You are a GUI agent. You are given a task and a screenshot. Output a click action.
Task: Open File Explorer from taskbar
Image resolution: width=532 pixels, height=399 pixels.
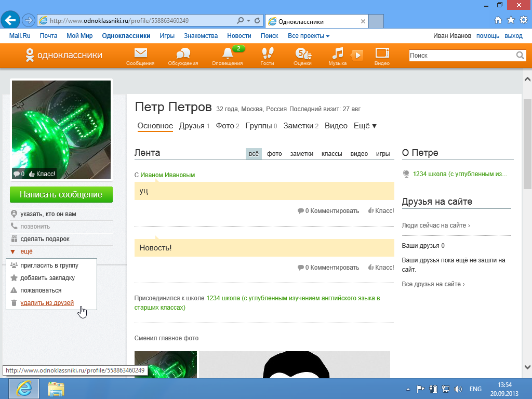click(56, 389)
